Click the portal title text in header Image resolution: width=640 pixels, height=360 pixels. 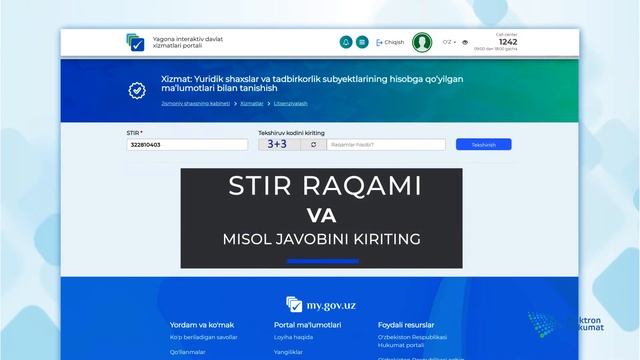pos(188,42)
